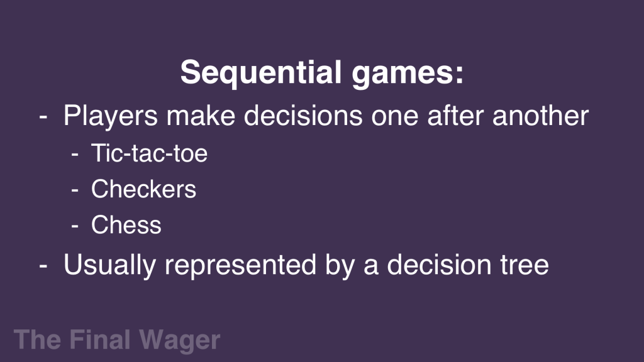644x362 pixels.
Task: Click the words 'decision tree' in last bullet
Action: (x=468, y=264)
